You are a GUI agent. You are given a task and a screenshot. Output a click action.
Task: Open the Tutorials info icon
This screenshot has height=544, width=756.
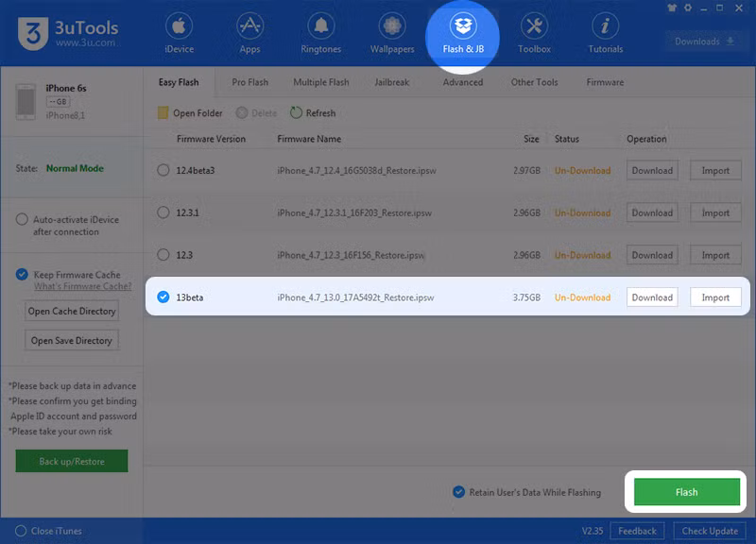(605, 26)
